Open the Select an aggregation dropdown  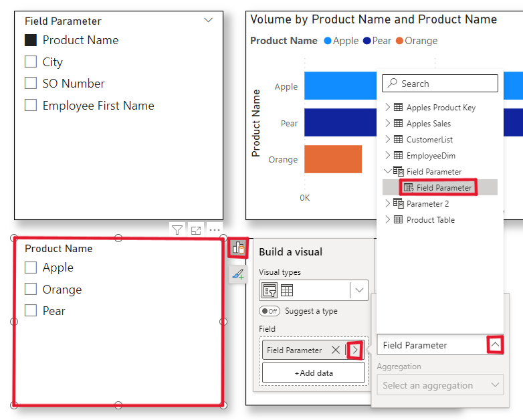[x=439, y=385]
